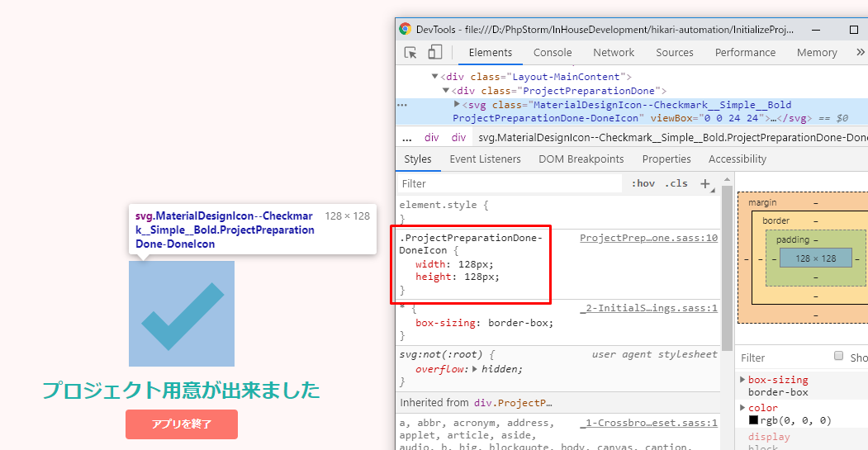Click the first div breadcrumb

[x=432, y=138]
